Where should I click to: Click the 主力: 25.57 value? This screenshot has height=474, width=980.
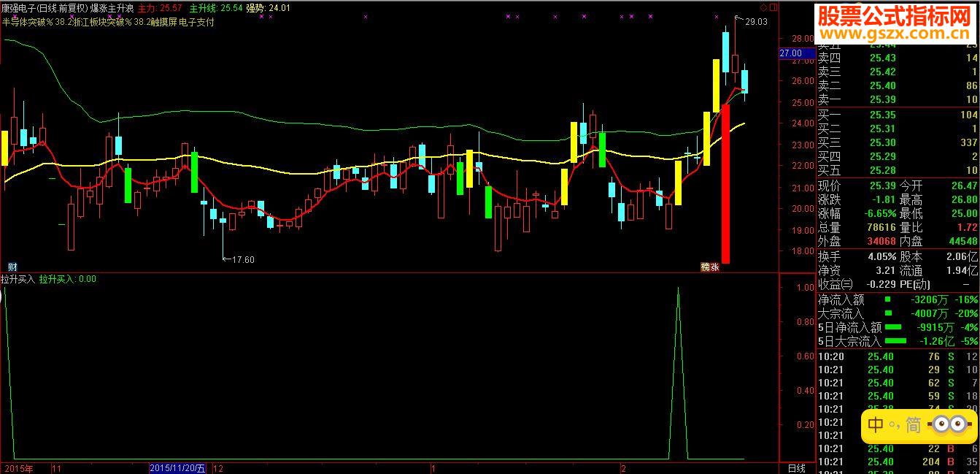(160, 8)
